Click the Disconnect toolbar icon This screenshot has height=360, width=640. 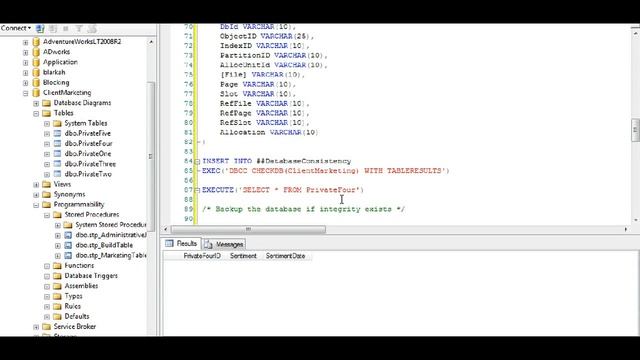pos(53,29)
